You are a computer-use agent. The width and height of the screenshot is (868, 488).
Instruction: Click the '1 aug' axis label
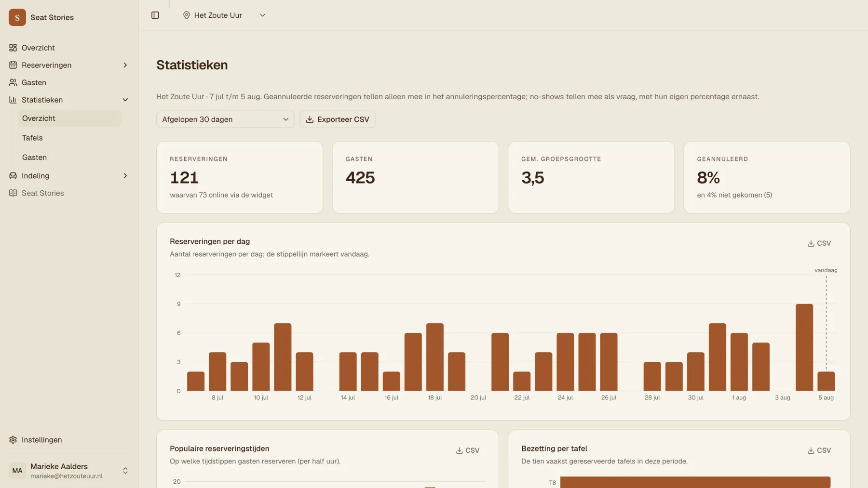point(739,397)
